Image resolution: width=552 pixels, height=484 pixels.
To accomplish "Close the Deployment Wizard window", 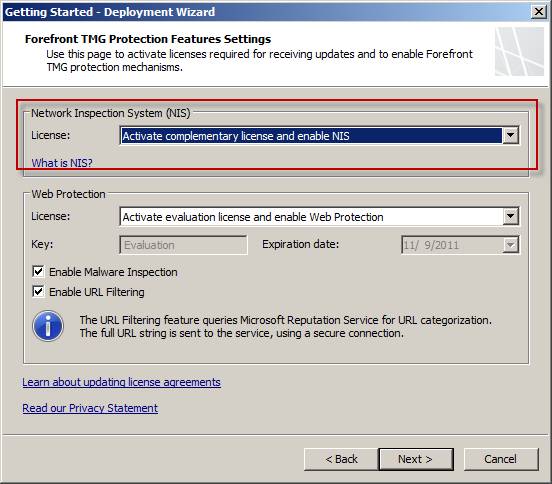I will [x=539, y=12].
